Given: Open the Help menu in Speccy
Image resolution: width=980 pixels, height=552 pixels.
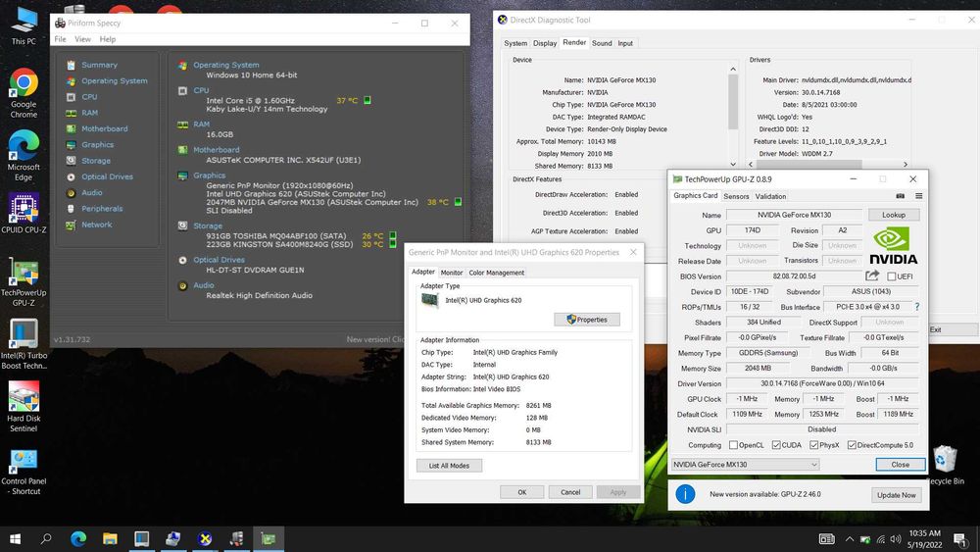Looking at the screenshot, I should [x=108, y=39].
